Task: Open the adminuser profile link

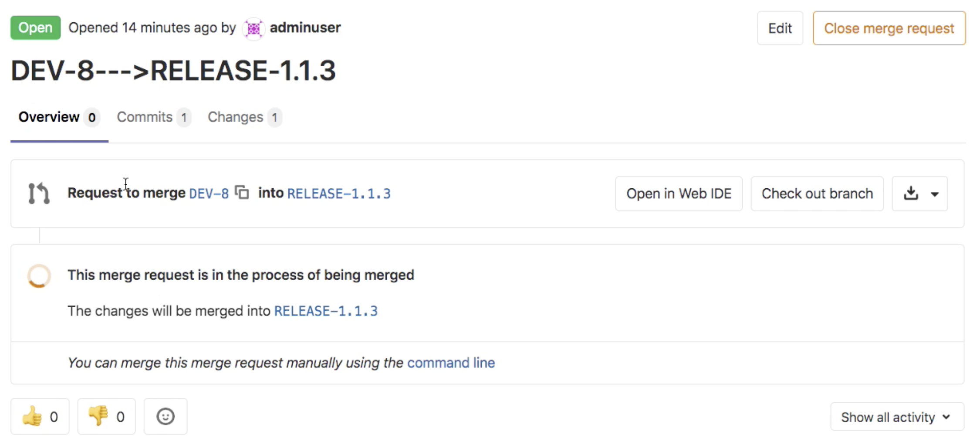Action: point(305,28)
